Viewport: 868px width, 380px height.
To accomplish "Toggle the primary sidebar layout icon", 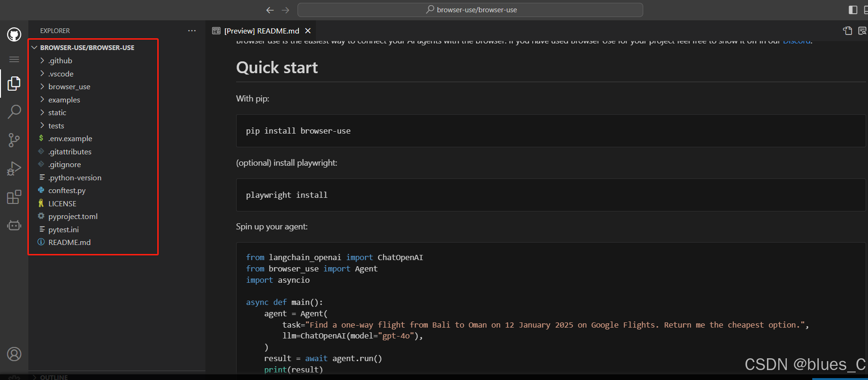I will click(853, 10).
